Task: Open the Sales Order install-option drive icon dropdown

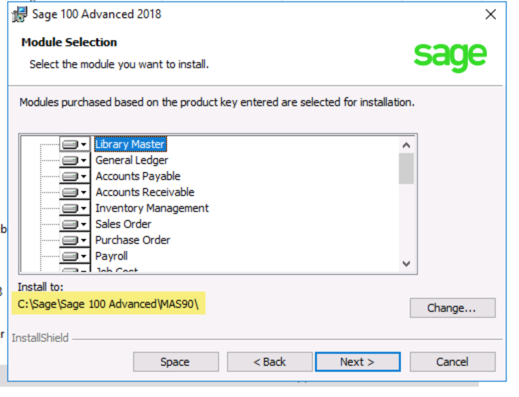Action: tap(75, 224)
